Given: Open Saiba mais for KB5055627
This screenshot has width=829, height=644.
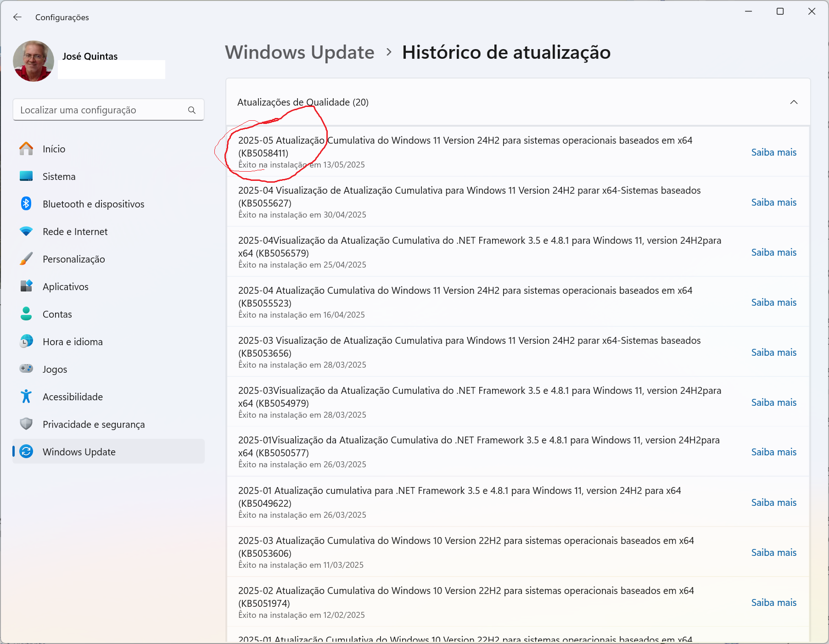Looking at the screenshot, I should point(773,202).
